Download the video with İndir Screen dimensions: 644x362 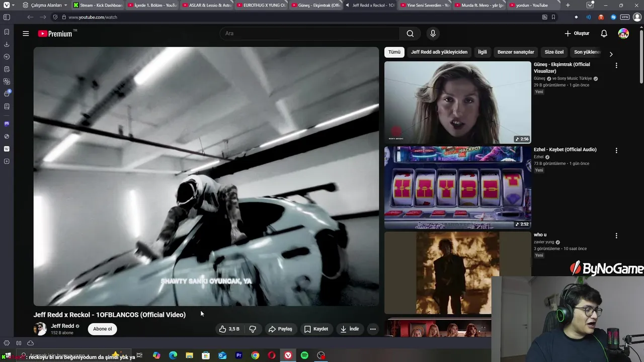[349, 329]
